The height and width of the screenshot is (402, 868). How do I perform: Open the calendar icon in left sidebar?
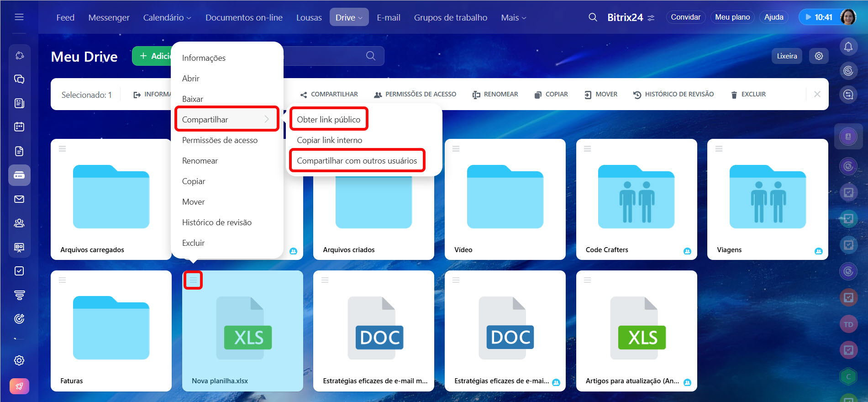tap(19, 127)
